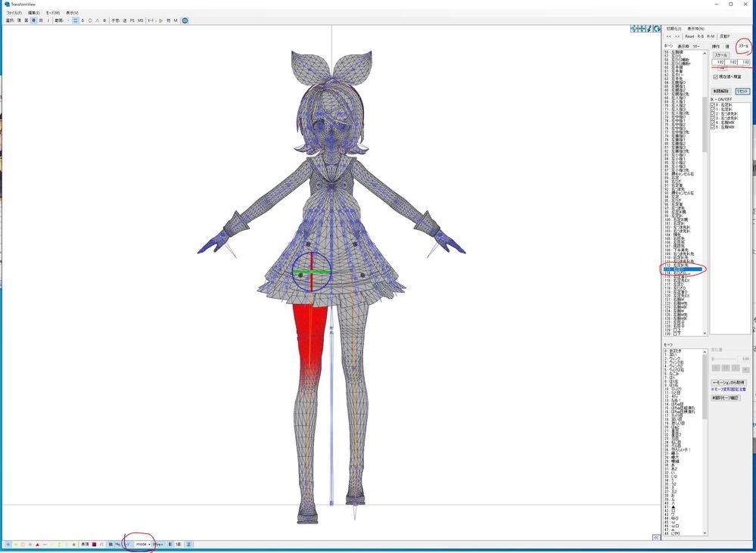The image size is (756, 553).
Task: Click the morph value number field
Action: [x=744, y=359]
